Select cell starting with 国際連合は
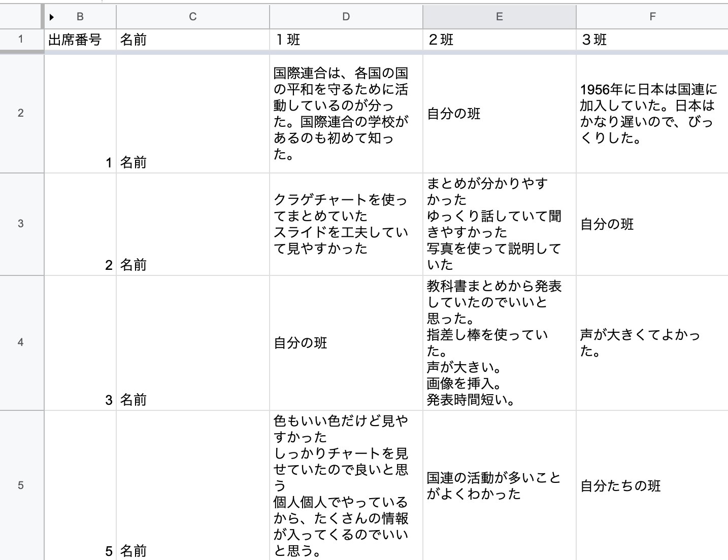 [x=346, y=113]
